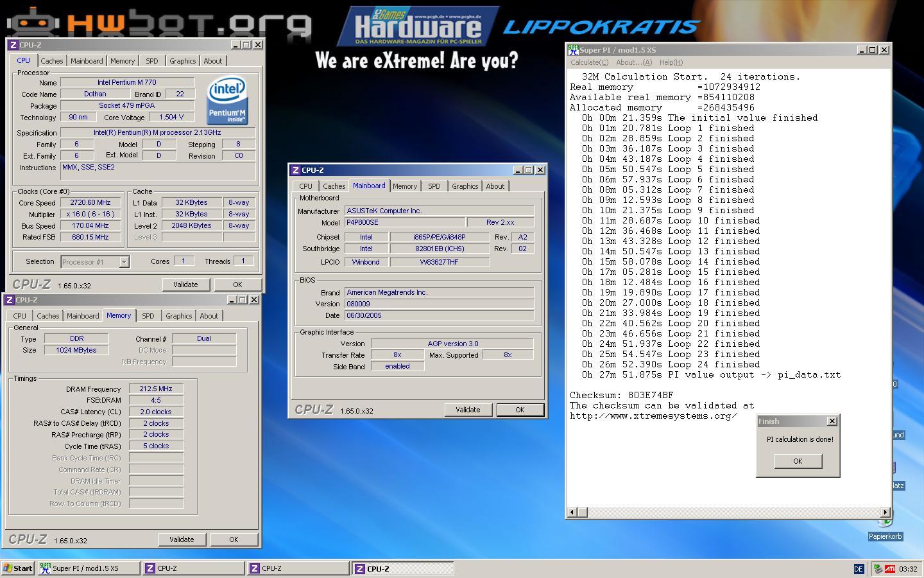Click the xtremesystems.org URL text

654,416
